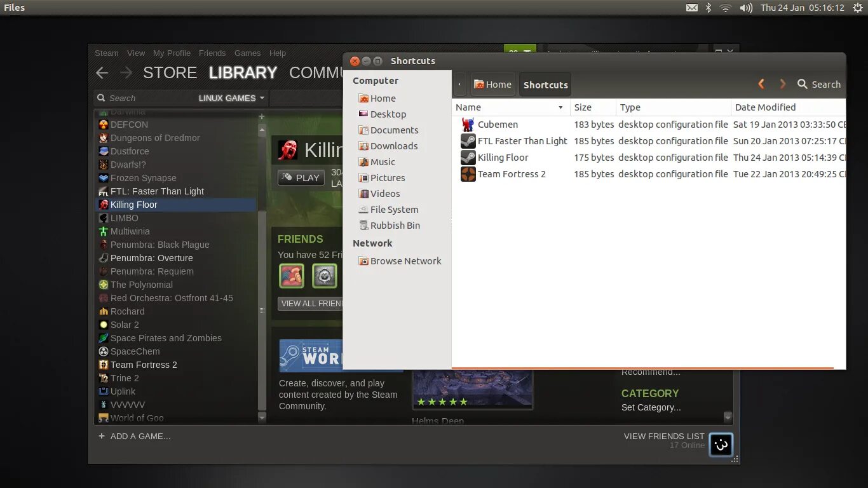Collapse library category with plus toggle

[x=261, y=116]
